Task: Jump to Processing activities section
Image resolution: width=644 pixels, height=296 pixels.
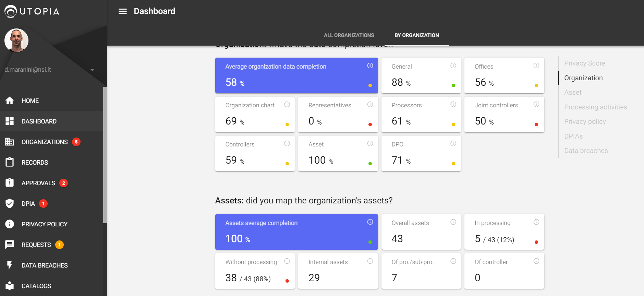Action: (596, 107)
